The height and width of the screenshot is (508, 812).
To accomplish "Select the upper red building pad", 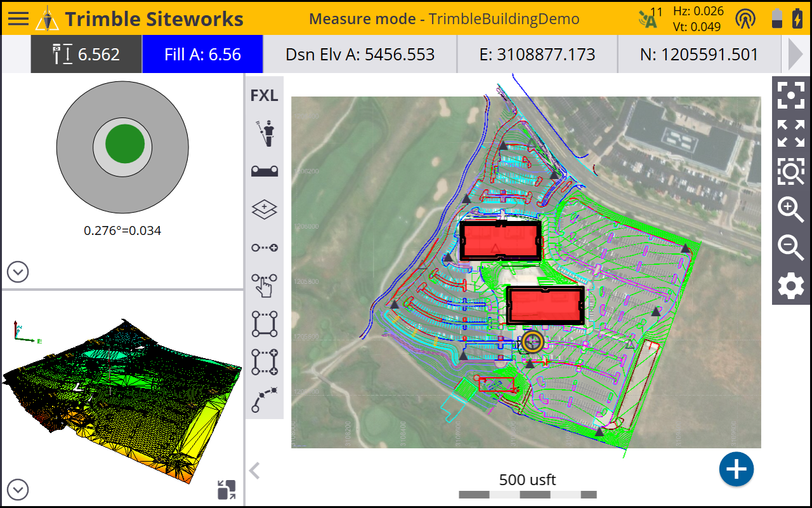I will tap(501, 241).
